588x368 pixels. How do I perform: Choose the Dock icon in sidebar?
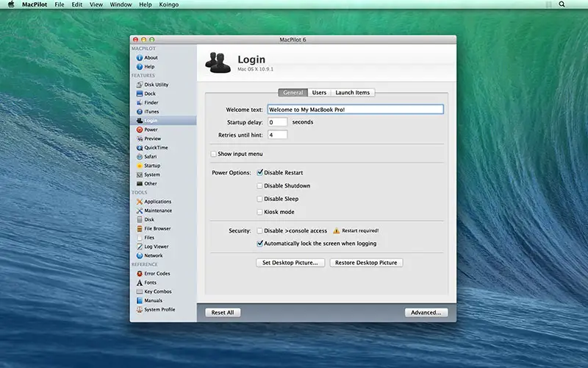[x=140, y=93]
